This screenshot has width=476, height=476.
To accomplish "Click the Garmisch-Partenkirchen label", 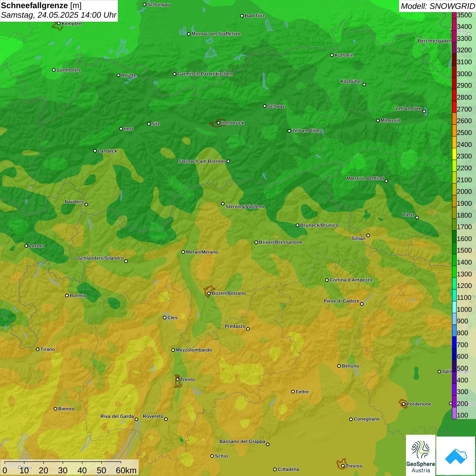I will tap(205, 74).
